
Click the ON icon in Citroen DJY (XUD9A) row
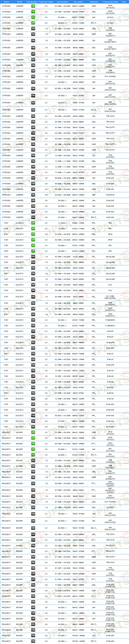pos(33,77)
